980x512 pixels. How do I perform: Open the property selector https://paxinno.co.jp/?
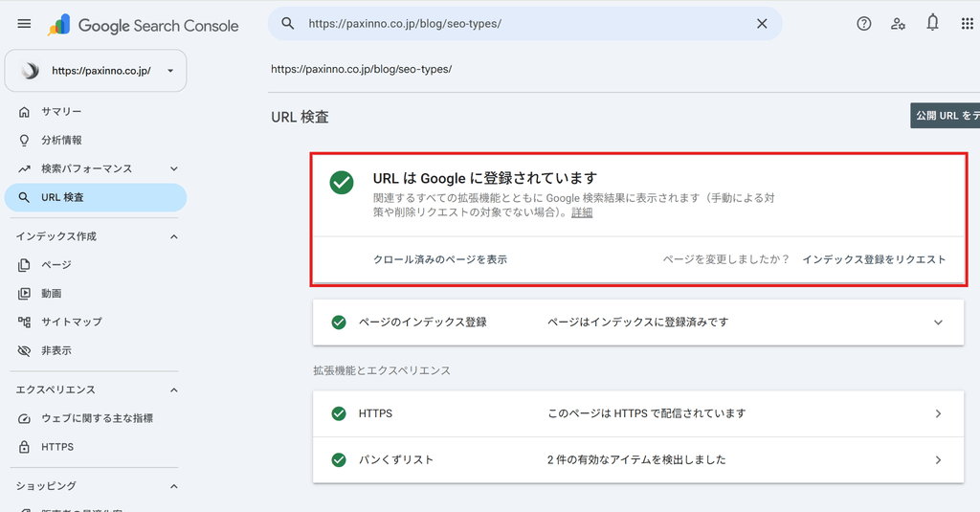(x=96, y=71)
